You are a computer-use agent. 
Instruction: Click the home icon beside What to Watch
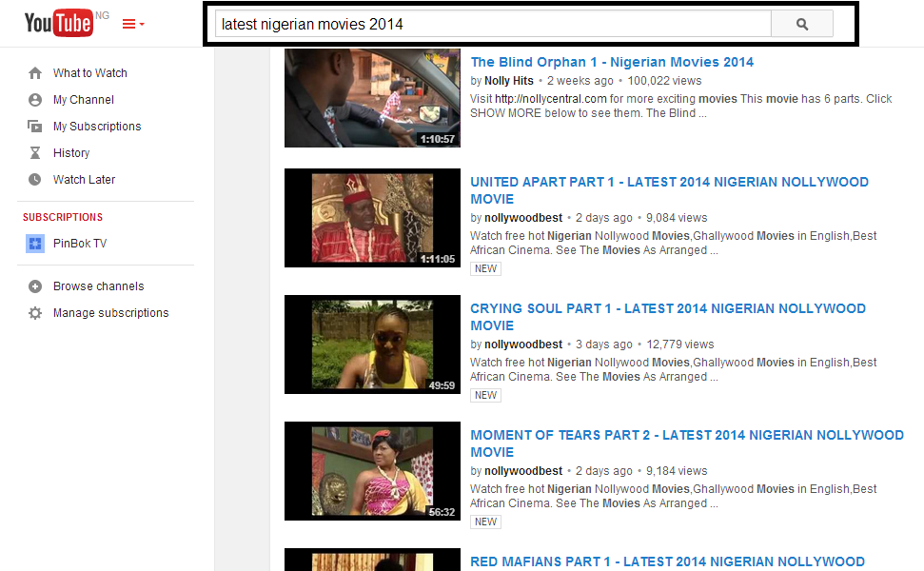[35, 73]
